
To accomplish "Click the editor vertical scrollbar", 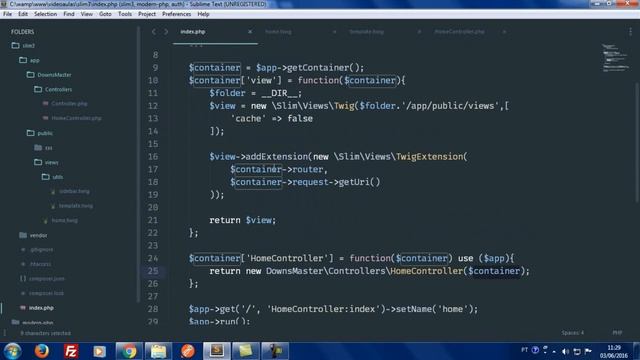I will pyautogui.click(x=637, y=142).
